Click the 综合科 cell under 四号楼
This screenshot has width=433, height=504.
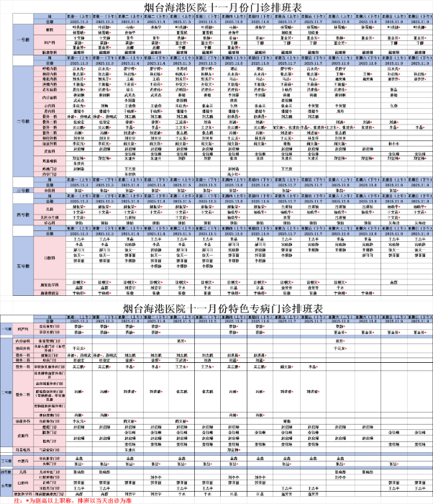[50, 223]
